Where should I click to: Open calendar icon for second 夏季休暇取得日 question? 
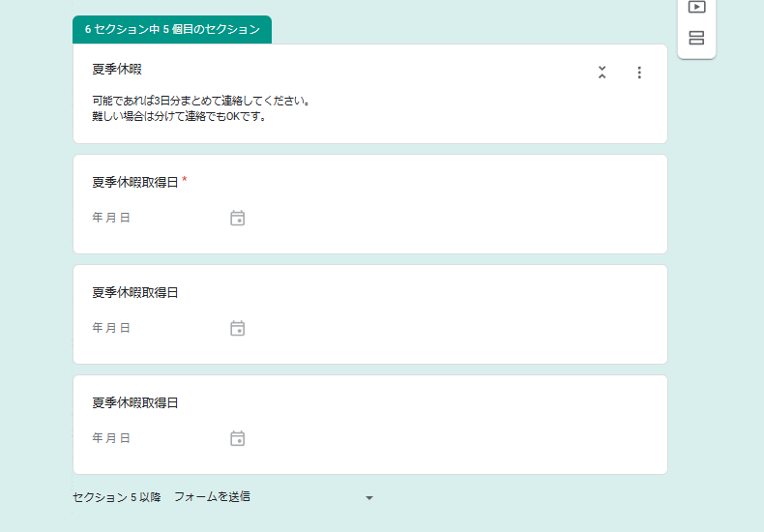[x=237, y=328]
